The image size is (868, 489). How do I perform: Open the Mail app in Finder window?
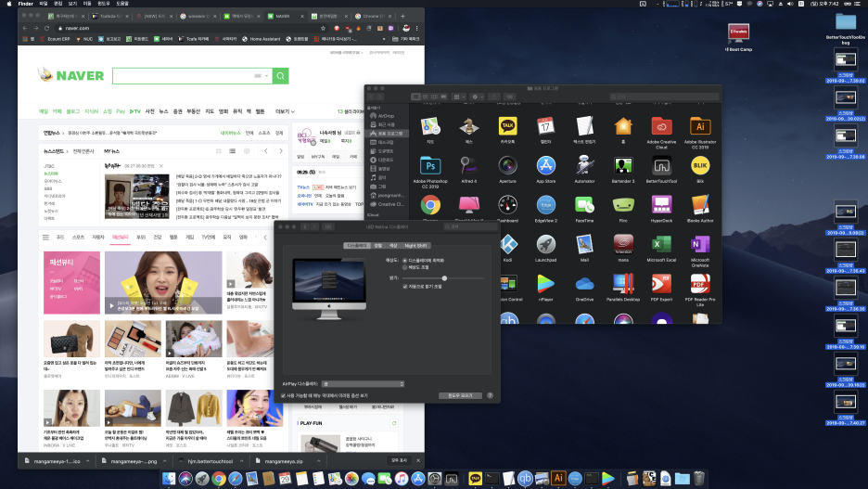click(x=584, y=244)
